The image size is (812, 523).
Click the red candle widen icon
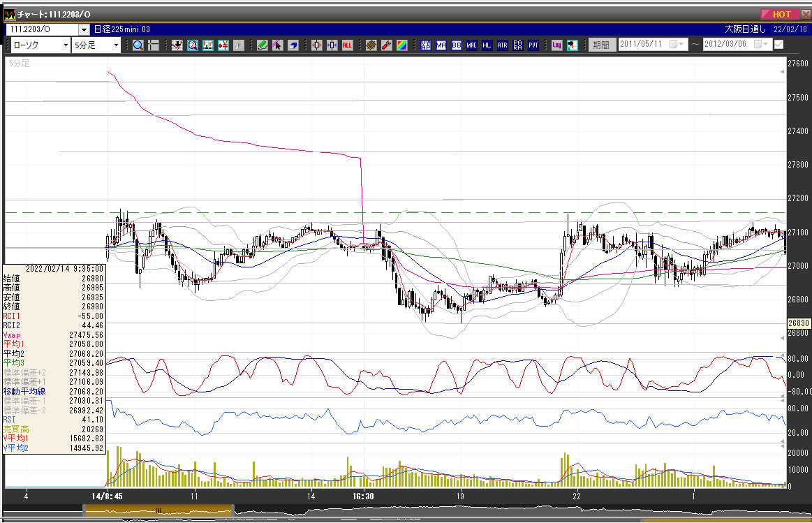point(316,45)
